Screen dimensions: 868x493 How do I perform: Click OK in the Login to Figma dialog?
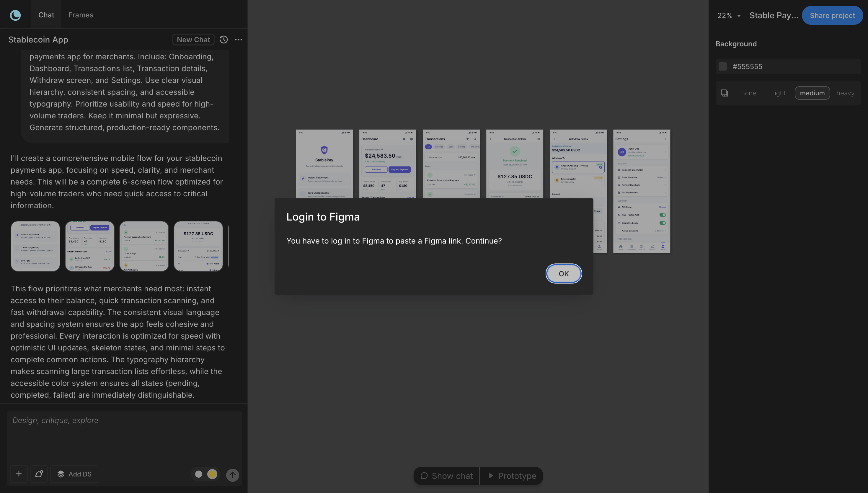click(563, 273)
